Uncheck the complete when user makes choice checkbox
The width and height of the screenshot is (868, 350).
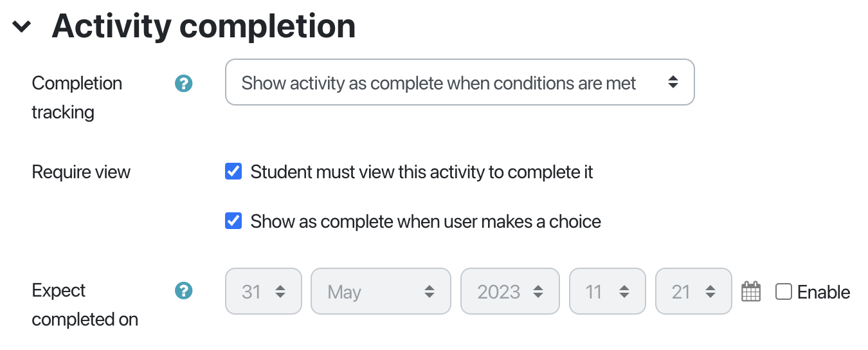point(233,221)
